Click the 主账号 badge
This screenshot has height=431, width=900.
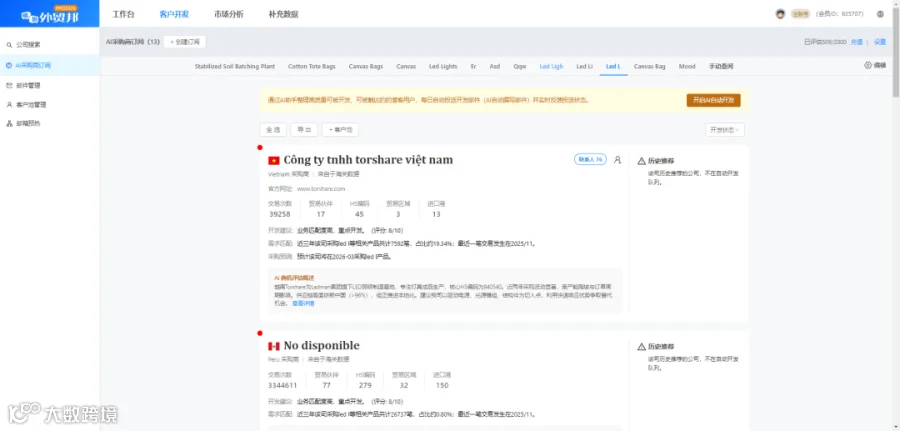tap(800, 14)
